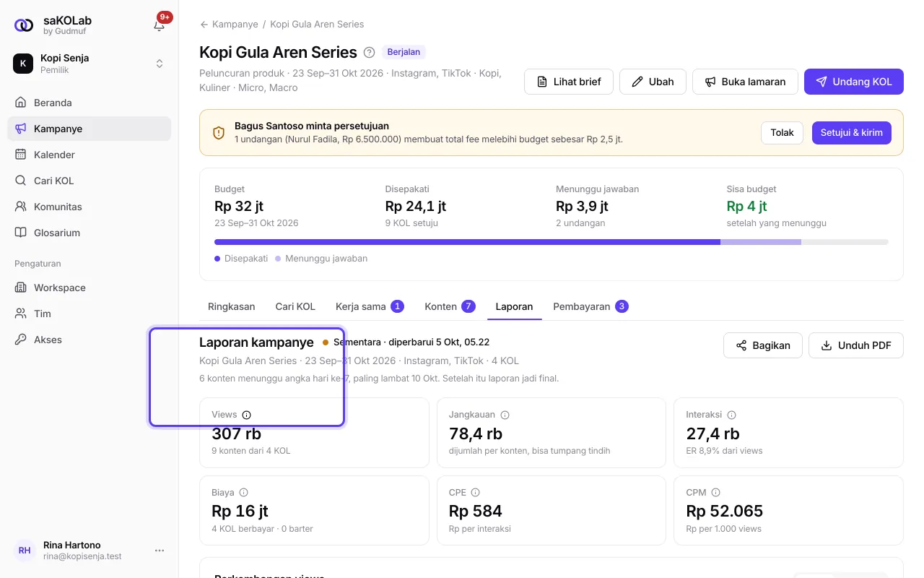Open Akses settings in the sidebar
This screenshot has width=924, height=578.
click(x=90, y=340)
